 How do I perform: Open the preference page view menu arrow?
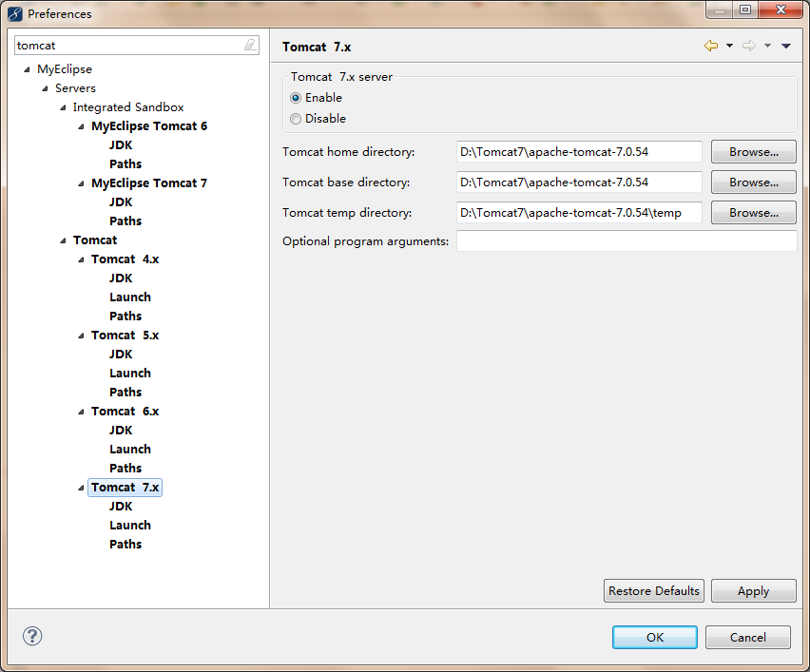pos(785,46)
